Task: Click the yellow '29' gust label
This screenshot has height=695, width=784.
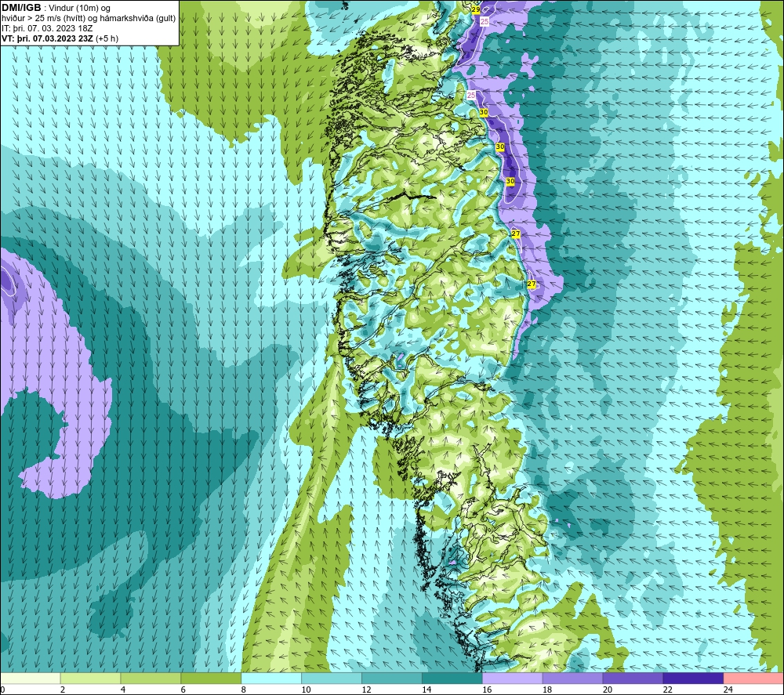Action: pyautogui.click(x=476, y=9)
